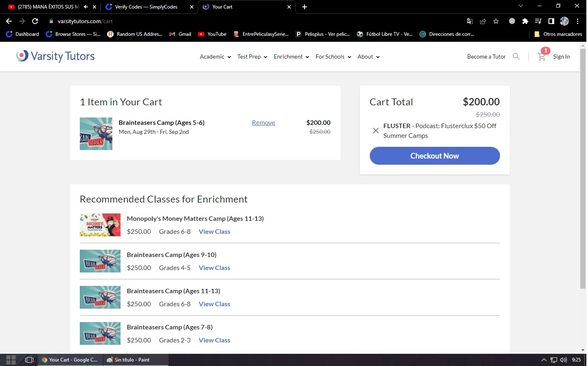View Class for Brainteasers Camp Ages 7-8
The image size is (588, 366).
click(215, 340)
